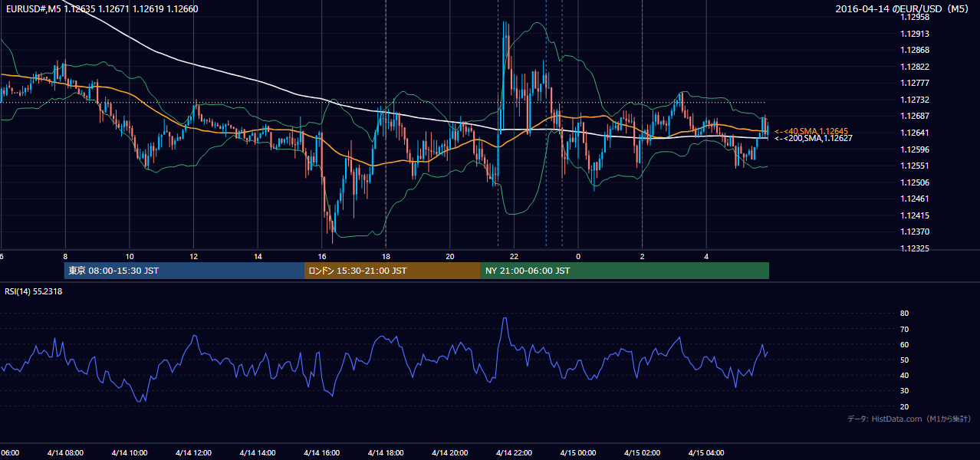Click the 4/14 10:00 time axis label
This screenshot has height=460, width=980.
(129, 453)
